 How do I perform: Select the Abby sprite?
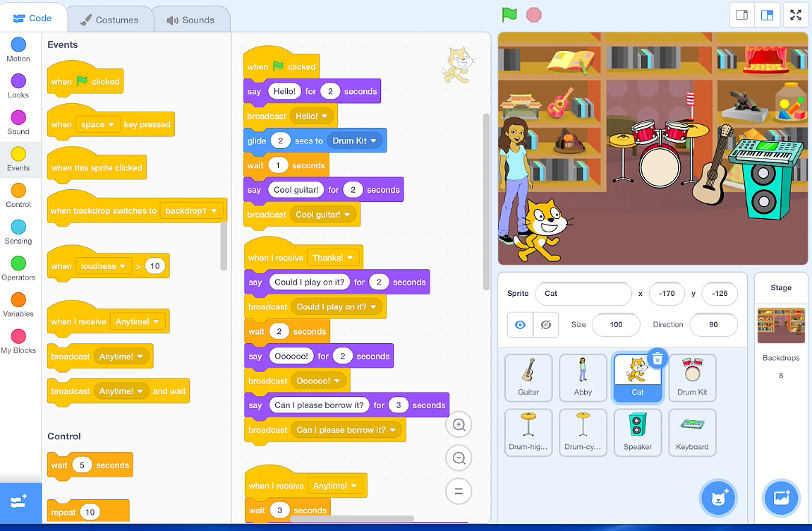tap(583, 378)
